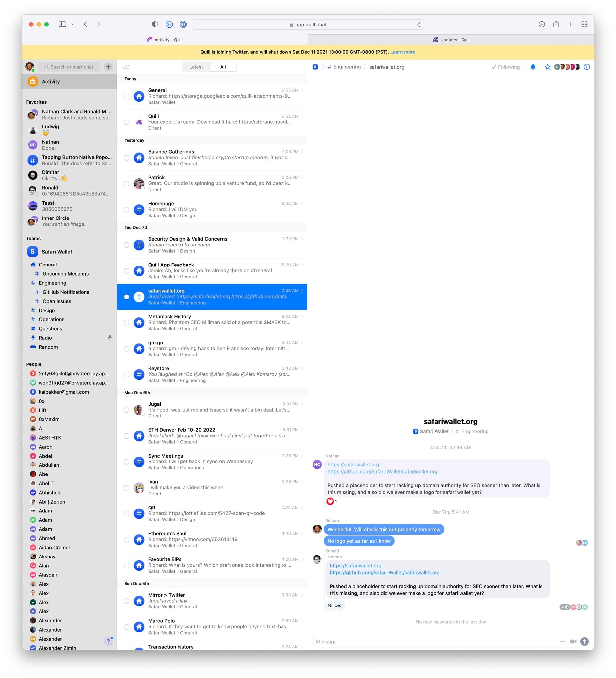Open the +10 readers badge
The width and height of the screenshot is (616, 678).
point(565,607)
